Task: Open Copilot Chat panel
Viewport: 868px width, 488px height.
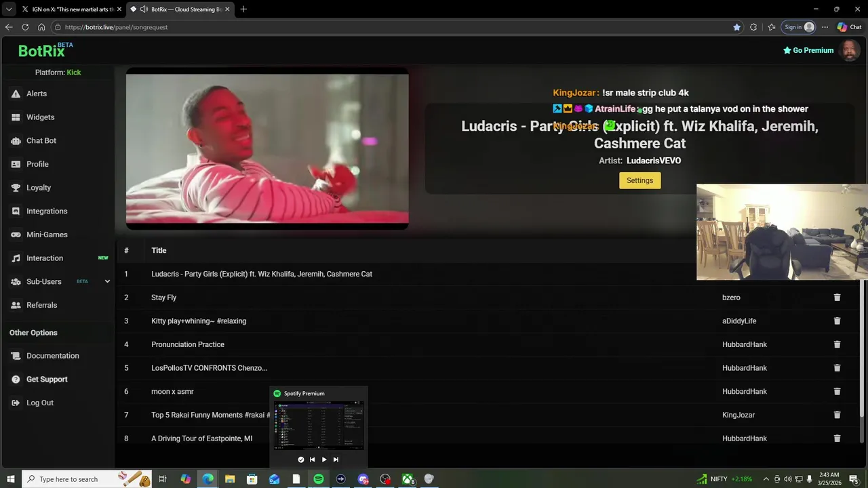Action: click(849, 27)
